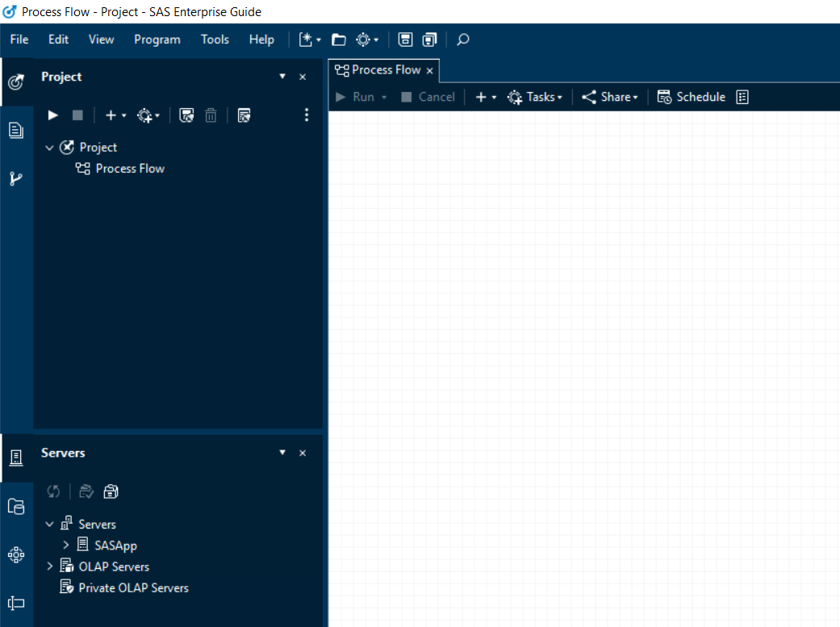Click Schedule text button on the toolbar
The height and width of the screenshot is (627, 840).
(x=700, y=96)
